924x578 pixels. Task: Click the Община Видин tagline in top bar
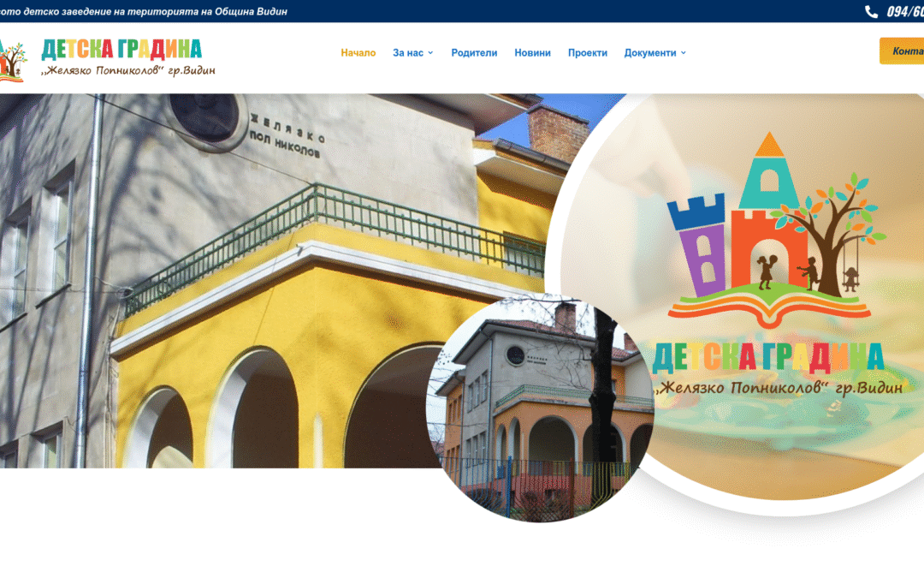(x=144, y=11)
